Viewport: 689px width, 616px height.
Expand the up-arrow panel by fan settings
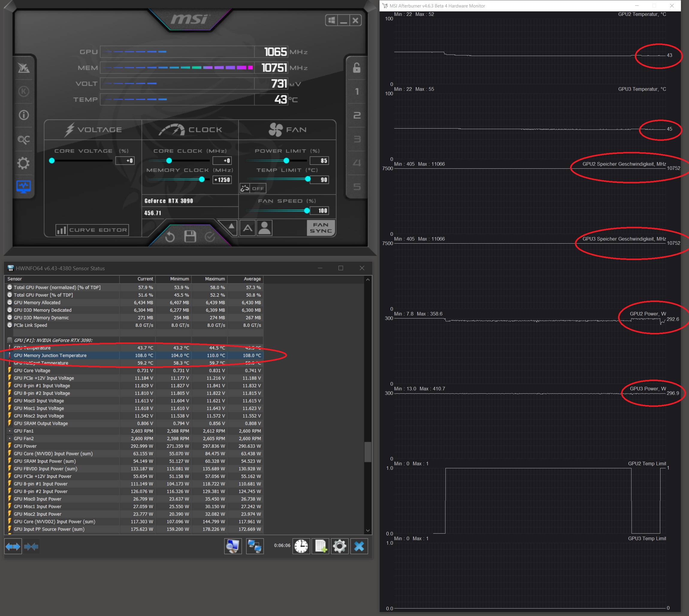point(231,226)
